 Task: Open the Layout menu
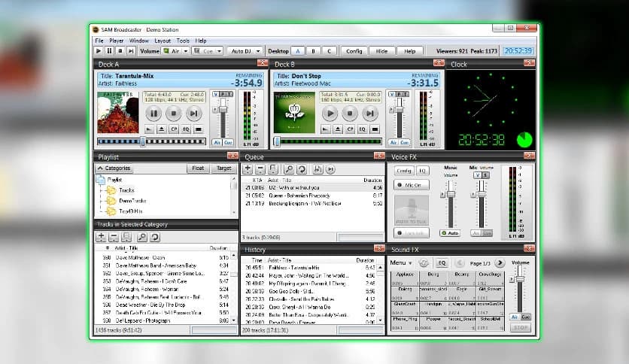click(x=163, y=41)
